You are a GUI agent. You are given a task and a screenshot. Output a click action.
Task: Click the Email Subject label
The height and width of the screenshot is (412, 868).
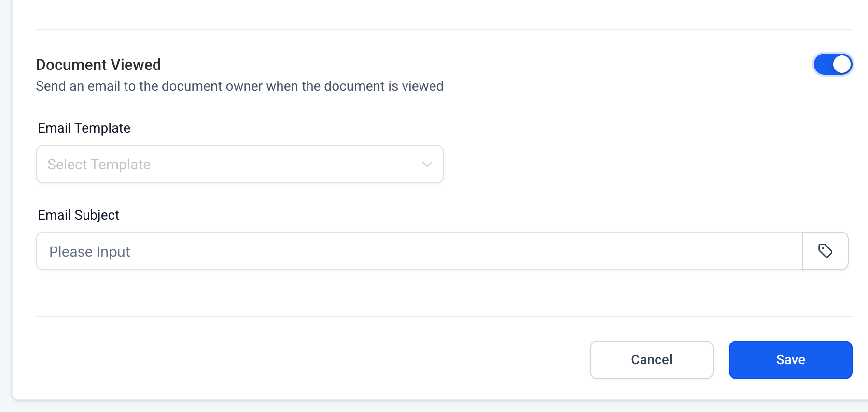pyautogui.click(x=78, y=215)
